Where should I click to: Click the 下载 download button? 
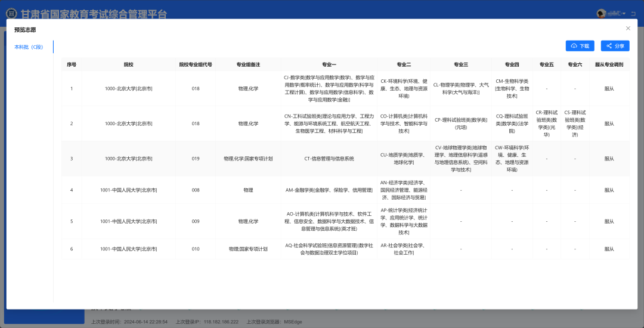pos(580,46)
